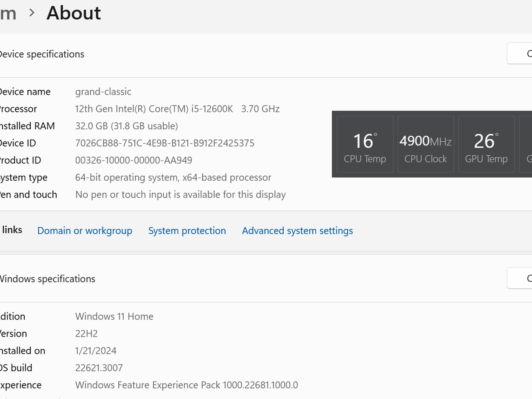
Task: Click the OS build 22621.3007 value
Action: point(99,368)
